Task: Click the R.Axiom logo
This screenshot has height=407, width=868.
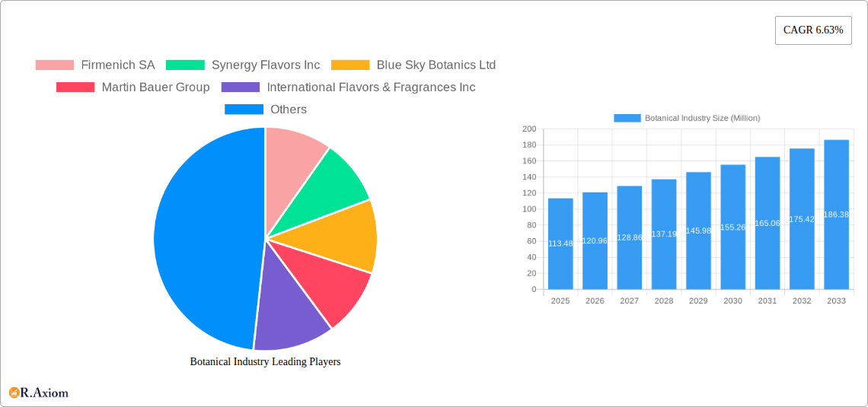Action: (x=39, y=393)
